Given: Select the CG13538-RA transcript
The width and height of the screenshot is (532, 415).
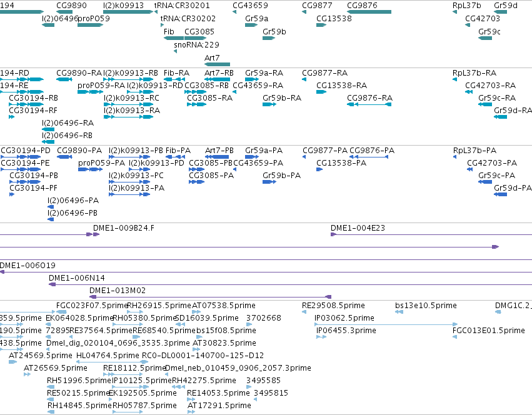Looking at the screenshot, I should 321,92.
